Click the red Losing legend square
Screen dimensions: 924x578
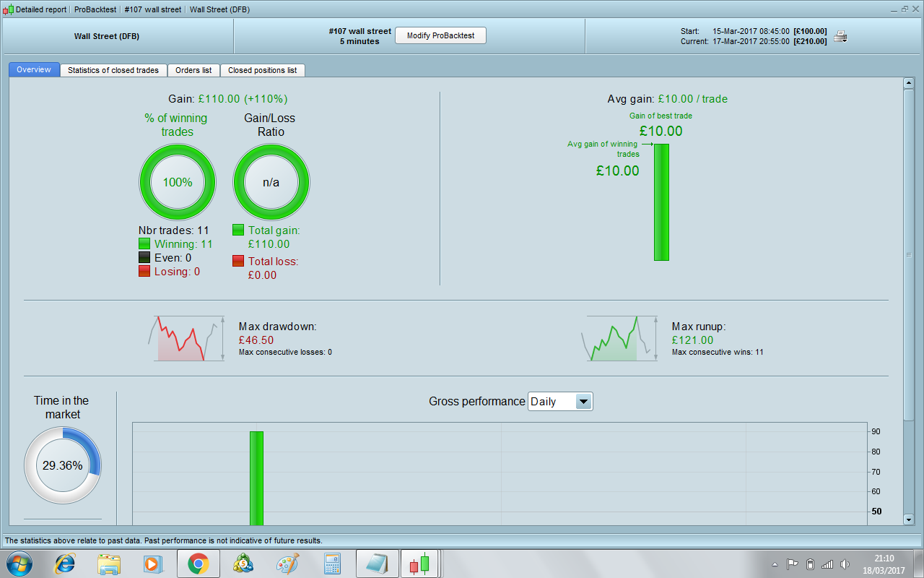click(144, 272)
